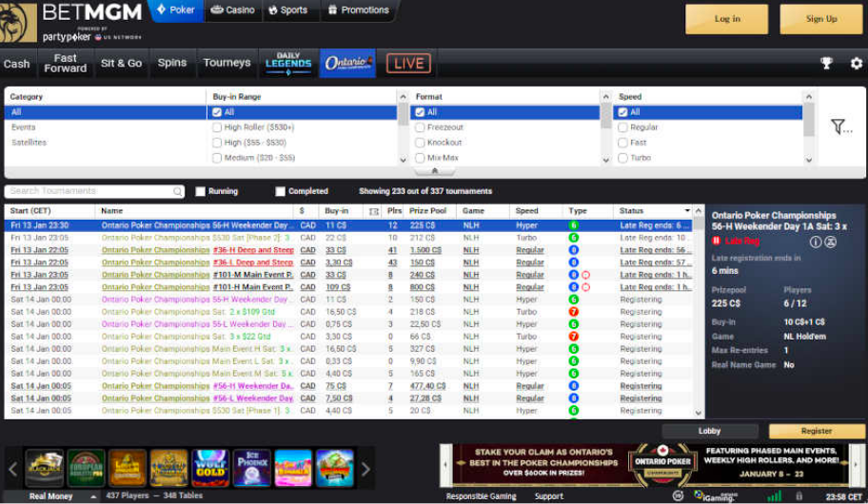
Task: Open the Status column dropdown arrow
Action: coord(687,211)
